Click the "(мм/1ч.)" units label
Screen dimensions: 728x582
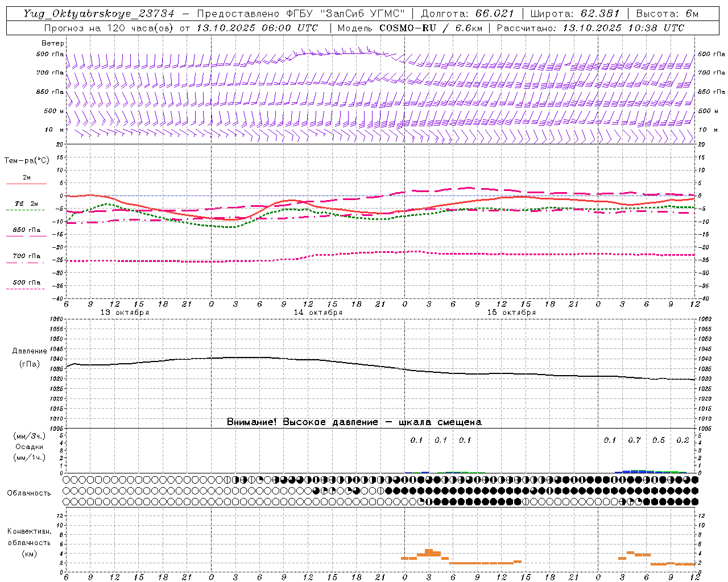[x=30, y=458]
